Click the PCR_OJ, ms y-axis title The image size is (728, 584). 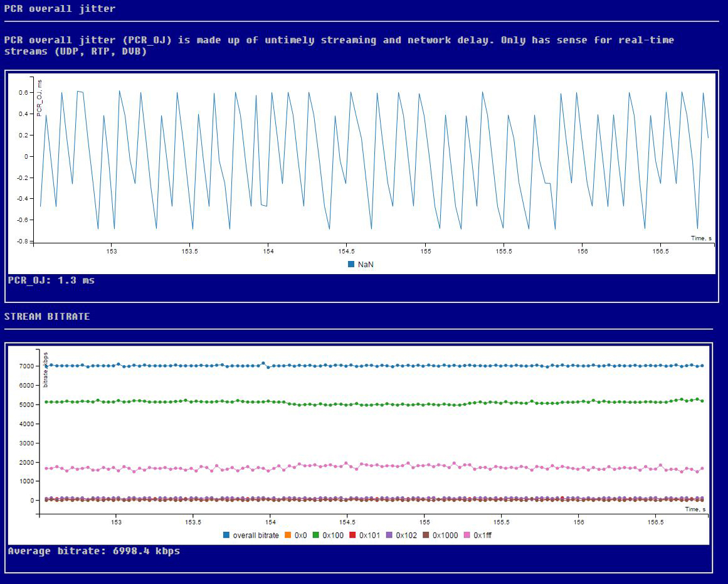40,98
